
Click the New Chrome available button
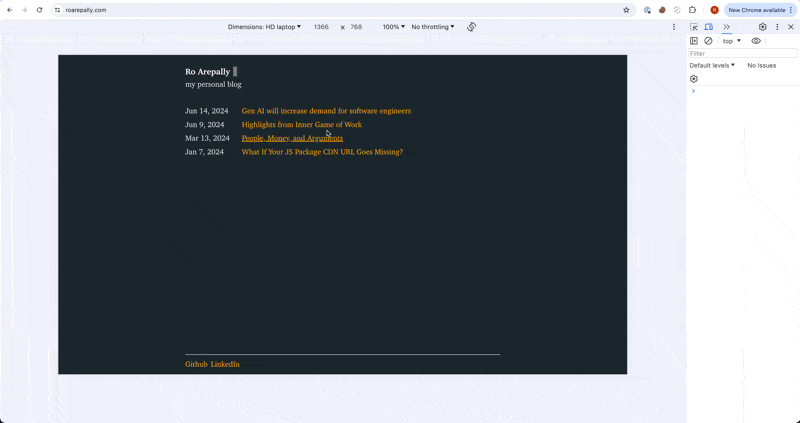click(760, 10)
